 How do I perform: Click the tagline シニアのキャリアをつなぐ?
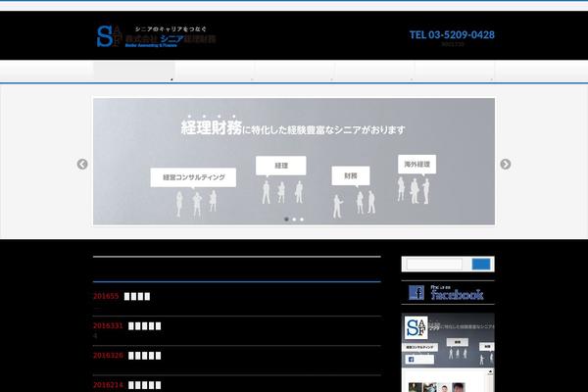coord(171,28)
